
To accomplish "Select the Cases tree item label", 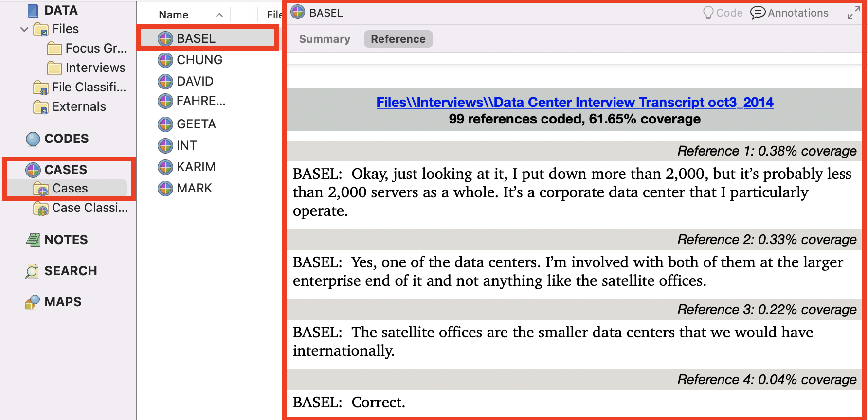I will pyautogui.click(x=70, y=189).
